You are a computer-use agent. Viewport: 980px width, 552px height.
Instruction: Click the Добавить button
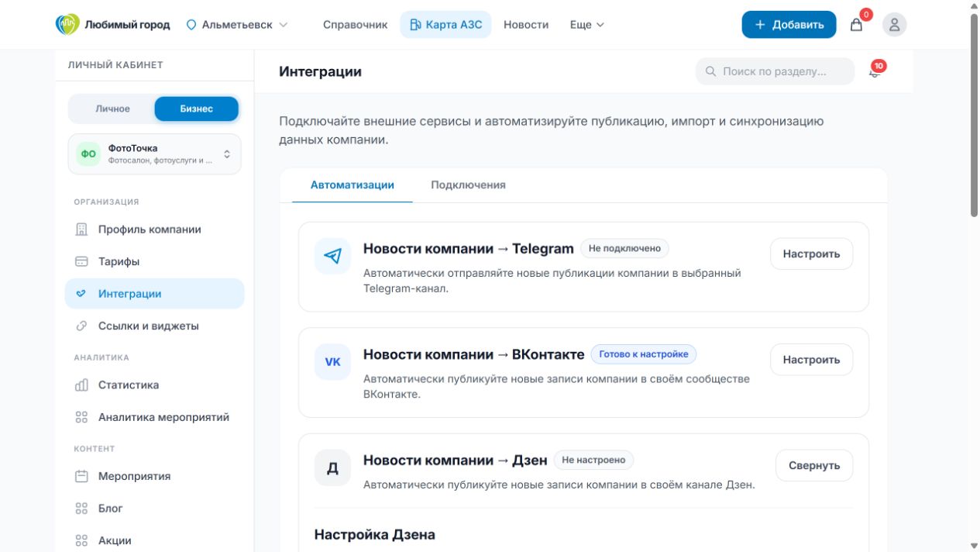(x=789, y=24)
